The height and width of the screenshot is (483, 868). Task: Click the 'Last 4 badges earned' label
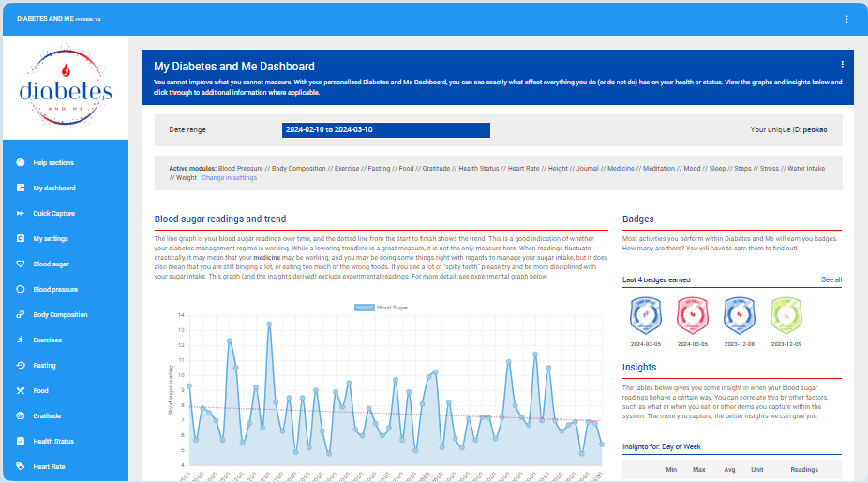coord(656,279)
